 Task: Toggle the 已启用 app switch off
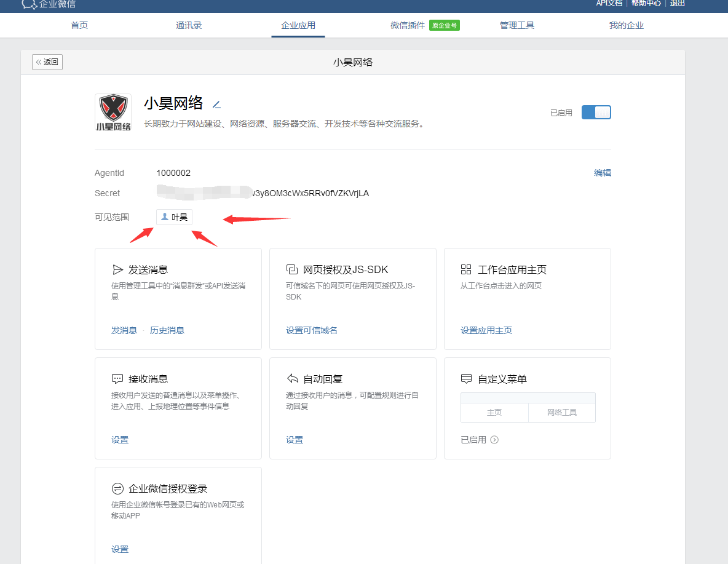pos(596,113)
